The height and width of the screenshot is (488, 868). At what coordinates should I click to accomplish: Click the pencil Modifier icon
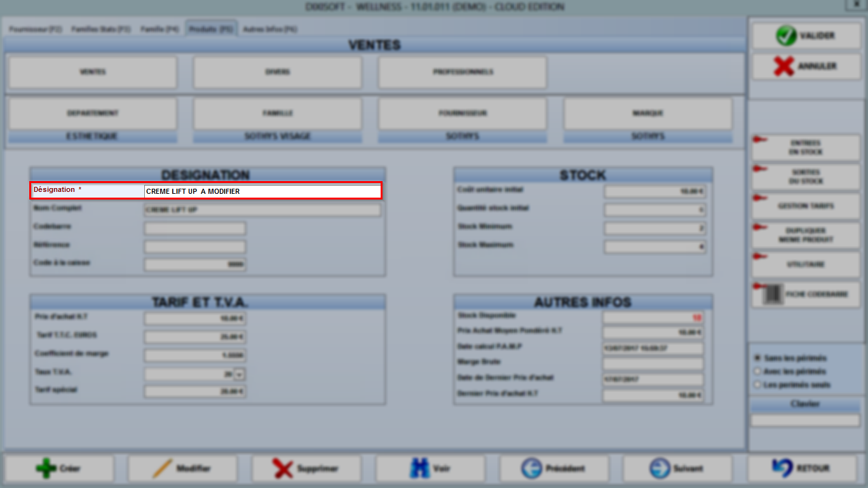coord(163,469)
